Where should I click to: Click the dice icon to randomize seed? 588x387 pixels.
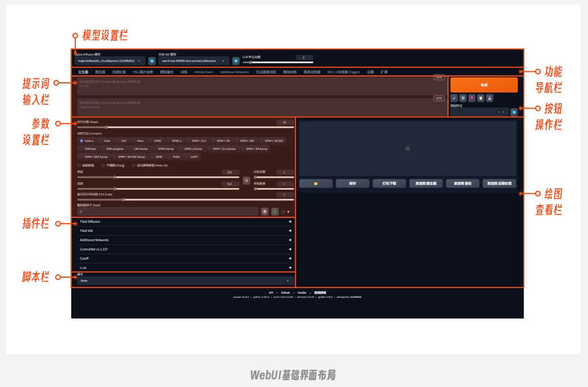click(x=264, y=212)
